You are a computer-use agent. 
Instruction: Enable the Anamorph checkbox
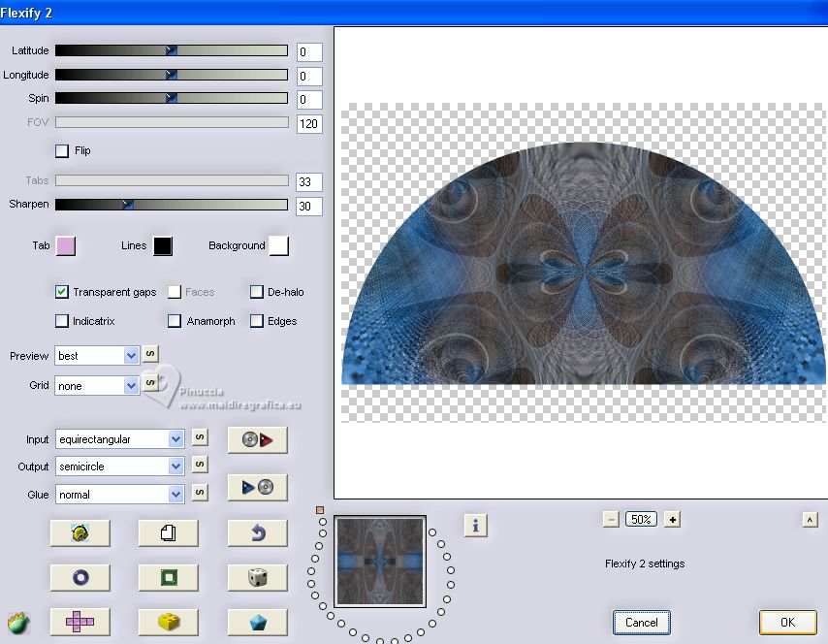(x=175, y=321)
